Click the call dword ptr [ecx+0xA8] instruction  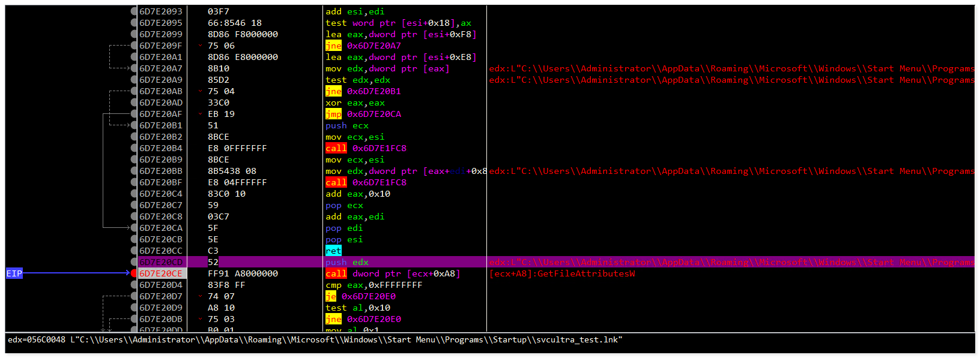coord(393,273)
